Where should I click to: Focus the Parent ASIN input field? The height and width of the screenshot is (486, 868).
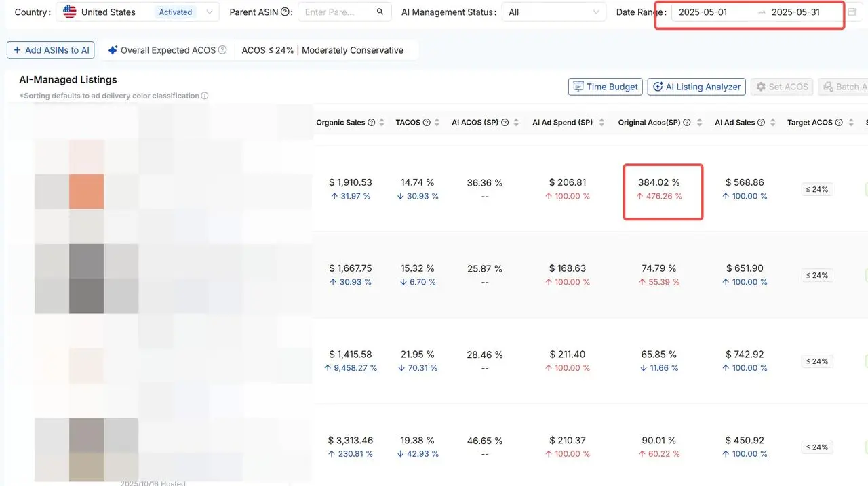336,12
